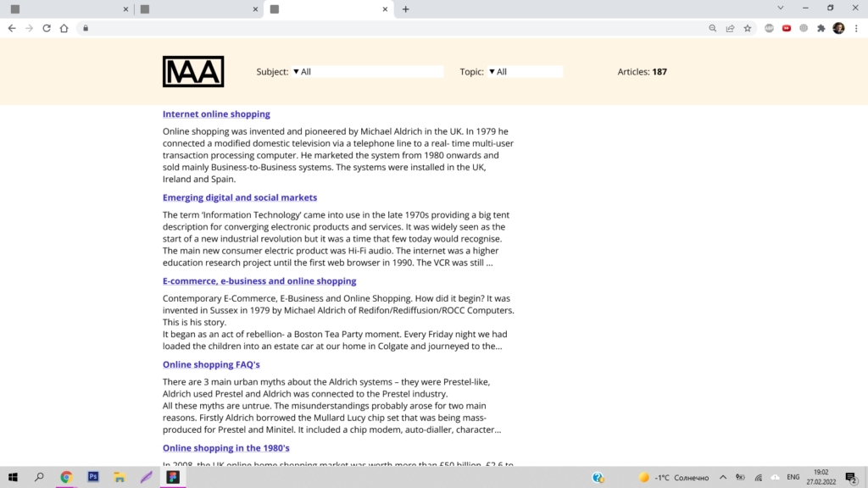Switch to the first browser tab
Image resolution: width=868 pixels, height=488 pixels.
coord(68,9)
